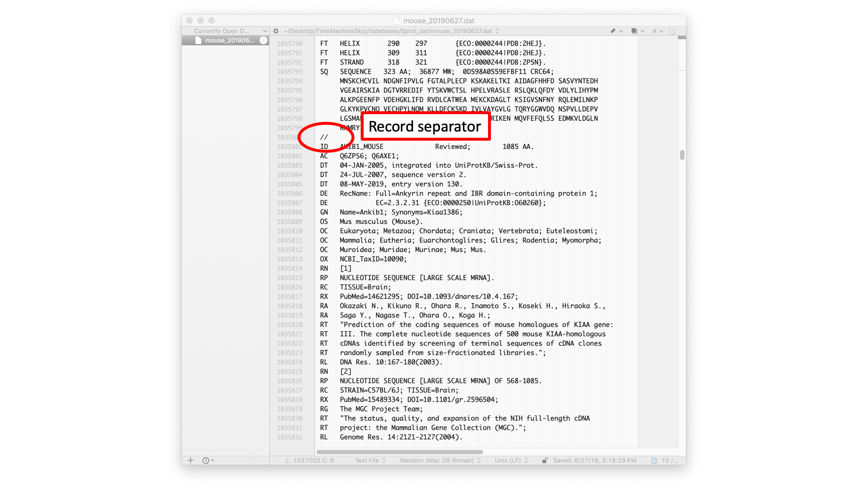Click STRAIN=C57BL/6J; TISSUE=Brain; line
The width and height of the screenshot is (868, 488).
pyautogui.click(x=399, y=390)
